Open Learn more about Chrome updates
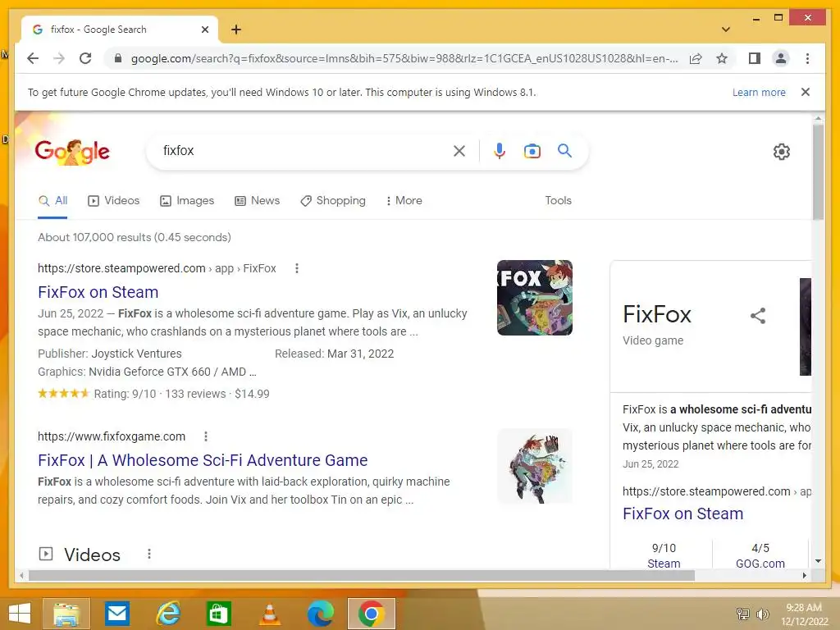 759,92
